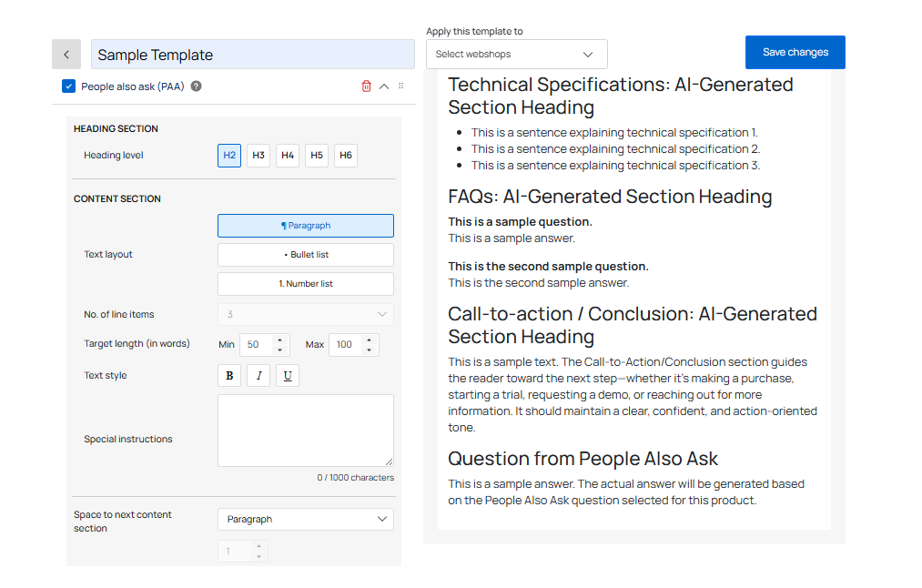Image resolution: width=922 pixels, height=588 pixels.
Task: Click the drag handle dots icon
Action: click(x=401, y=86)
